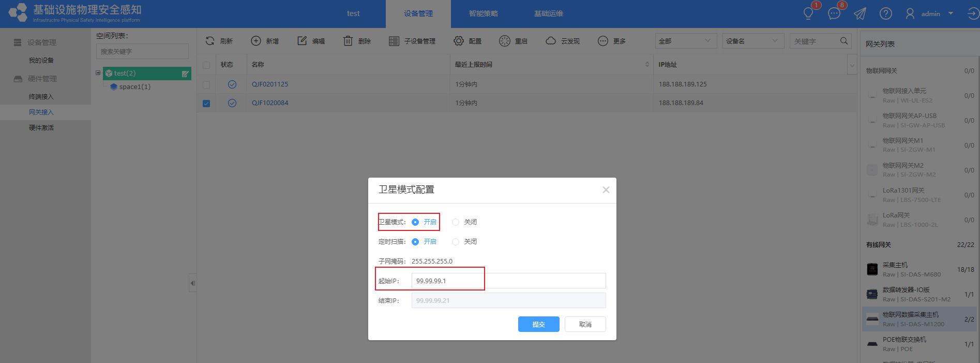The image size is (980, 363).
Task: Click the add new (新增) icon
Action: click(256, 41)
